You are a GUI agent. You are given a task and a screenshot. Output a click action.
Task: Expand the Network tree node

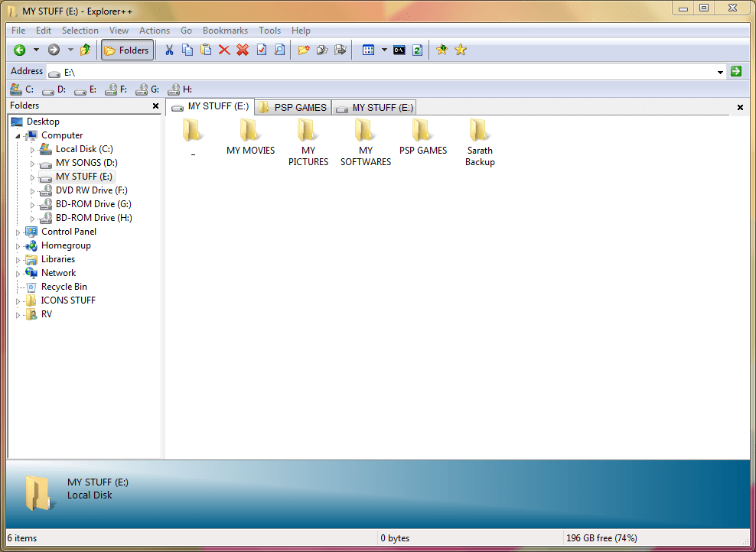pos(18,274)
